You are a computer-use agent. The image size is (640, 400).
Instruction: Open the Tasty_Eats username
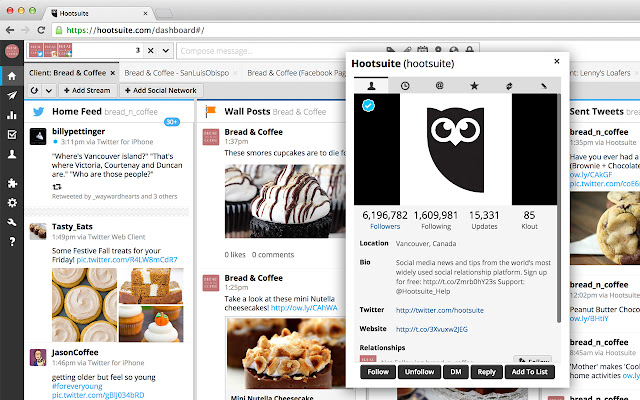click(x=72, y=227)
